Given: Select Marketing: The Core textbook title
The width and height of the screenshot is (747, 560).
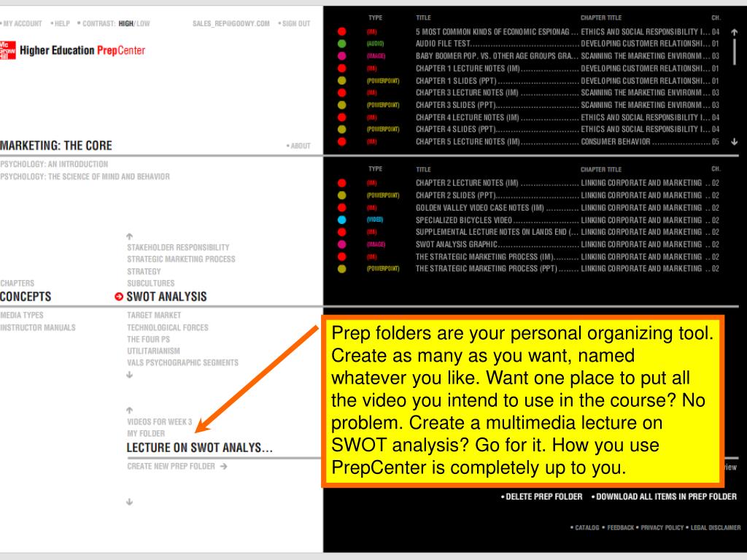Looking at the screenshot, I should click(56, 146).
